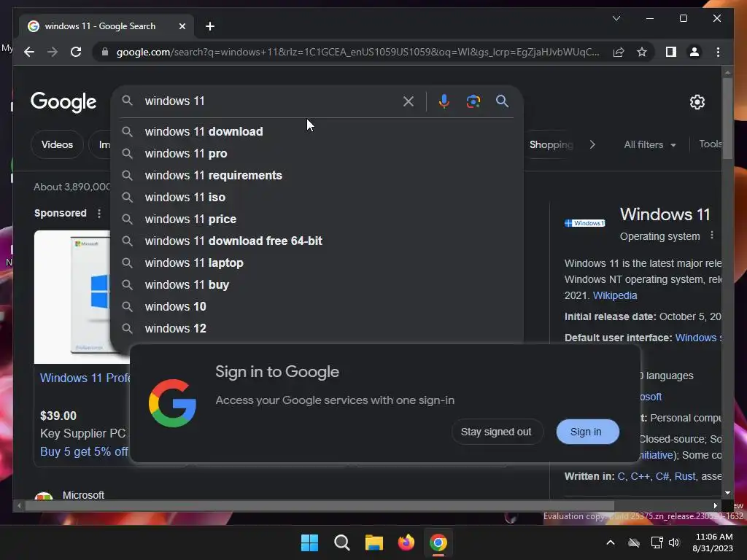Open the Rust language link

684,476
